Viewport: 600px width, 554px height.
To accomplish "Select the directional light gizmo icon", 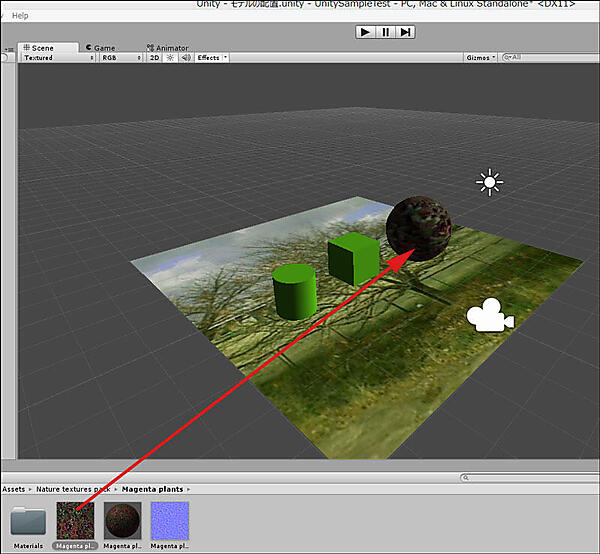I will (489, 182).
